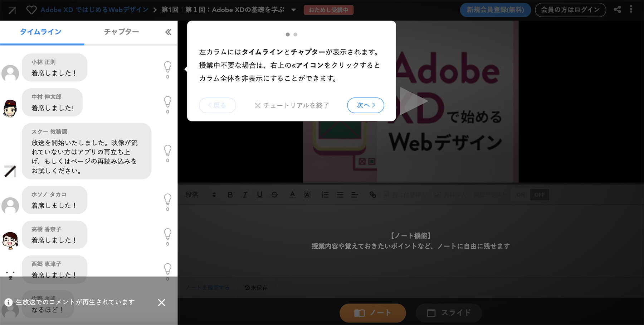Toggle strikethrough formatting in note editor
Image resolution: width=644 pixels, height=325 pixels.
pyautogui.click(x=274, y=195)
